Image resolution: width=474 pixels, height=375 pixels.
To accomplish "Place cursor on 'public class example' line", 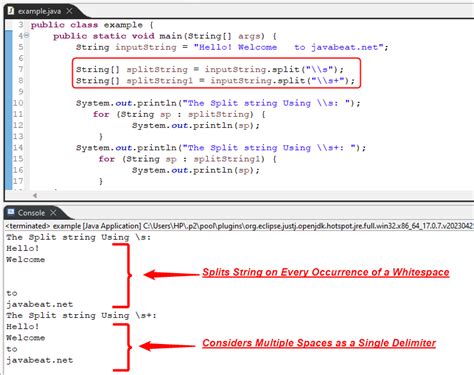I will tap(92, 25).
